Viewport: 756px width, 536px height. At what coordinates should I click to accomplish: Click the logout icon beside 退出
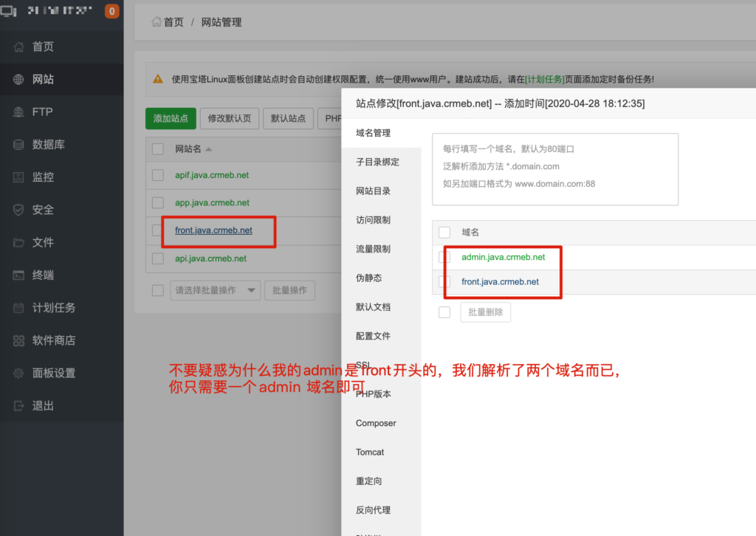(x=18, y=406)
